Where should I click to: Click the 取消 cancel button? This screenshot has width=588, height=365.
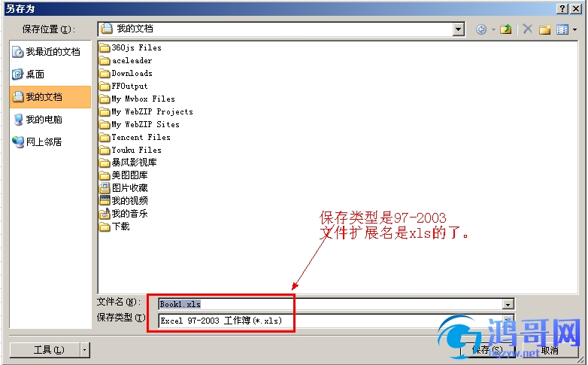click(550, 351)
